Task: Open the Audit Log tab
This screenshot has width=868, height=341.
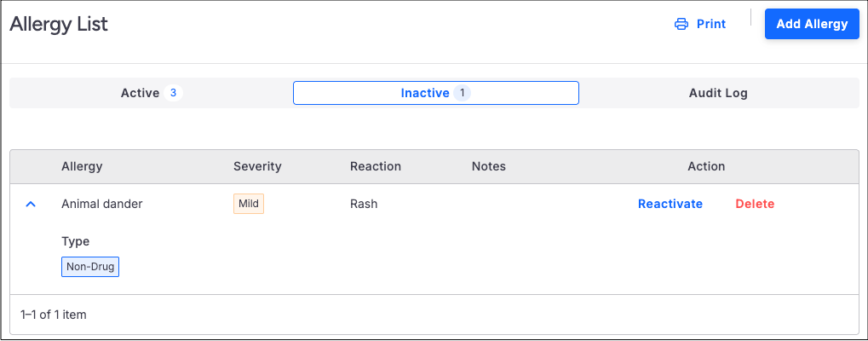Action: (718, 93)
